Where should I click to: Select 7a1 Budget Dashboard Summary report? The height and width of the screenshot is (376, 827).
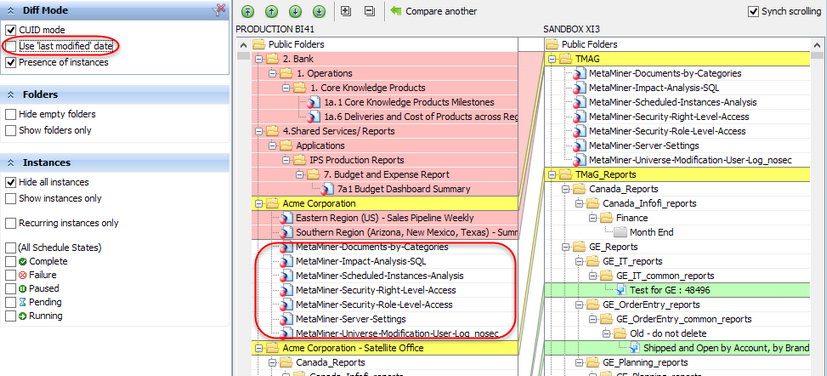pyautogui.click(x=404, y=189)
